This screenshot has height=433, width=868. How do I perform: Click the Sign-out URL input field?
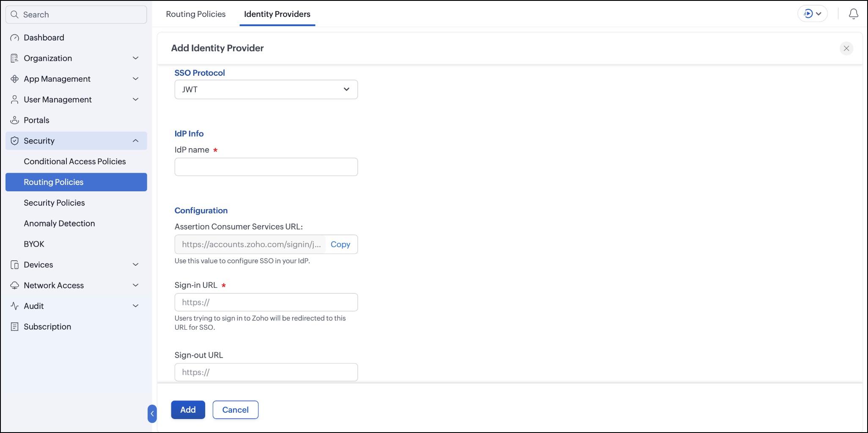(266, 372)
